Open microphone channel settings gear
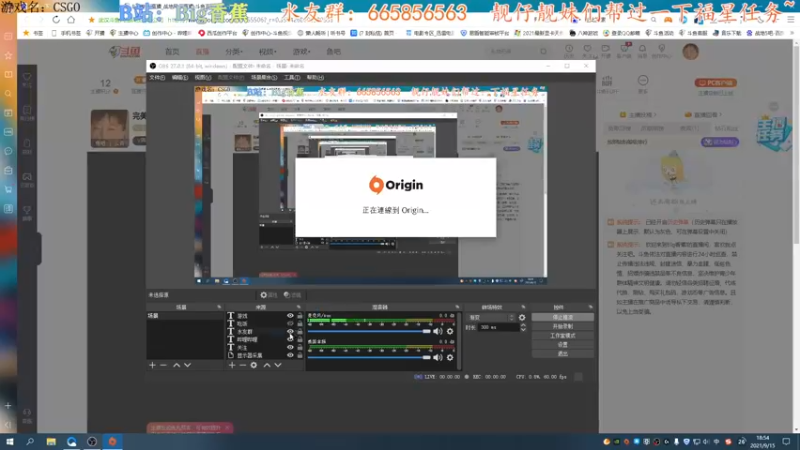This screenshot has height=450, width=800. 450,332
